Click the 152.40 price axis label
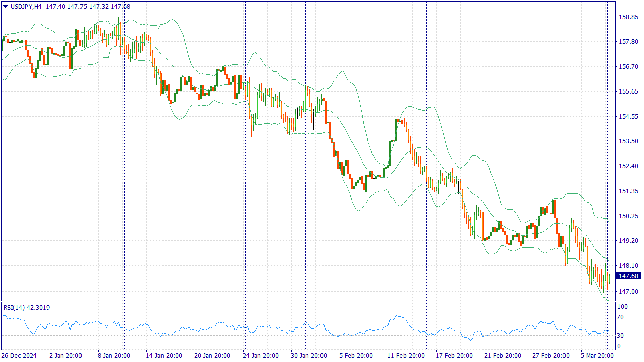Viewport: 644px width, 362px height. coord(628,166)
